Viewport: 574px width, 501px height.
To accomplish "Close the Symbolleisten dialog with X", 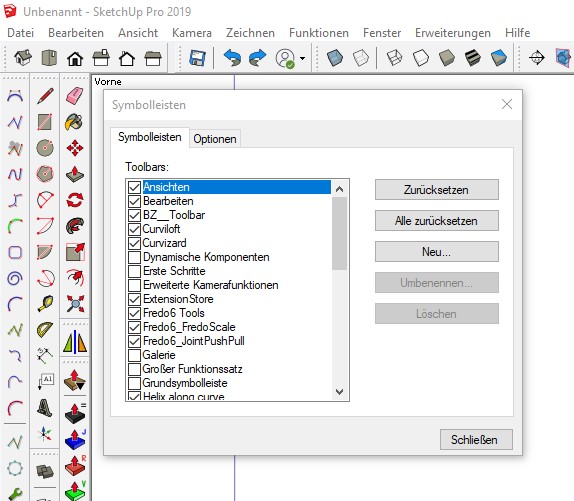I will [507, 104].
